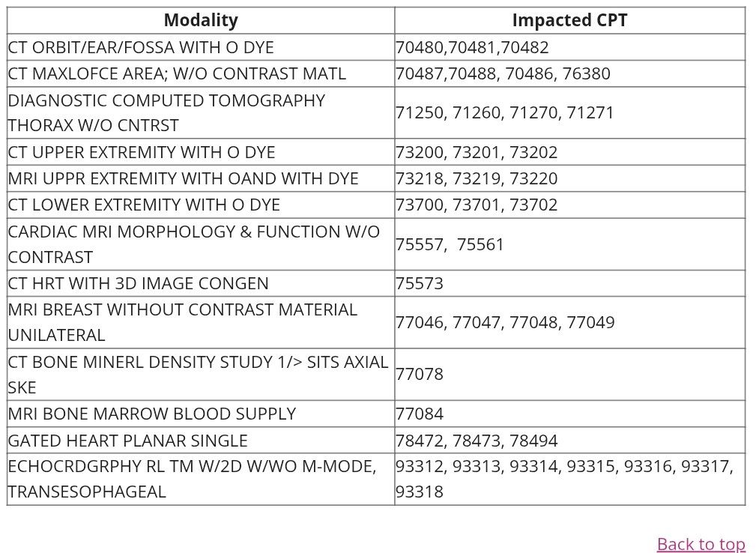
Task: Select 'DIAGNOSTIC COMPUTED TOMOGRAPHY THORAX' cell
Action: [166, 112]
